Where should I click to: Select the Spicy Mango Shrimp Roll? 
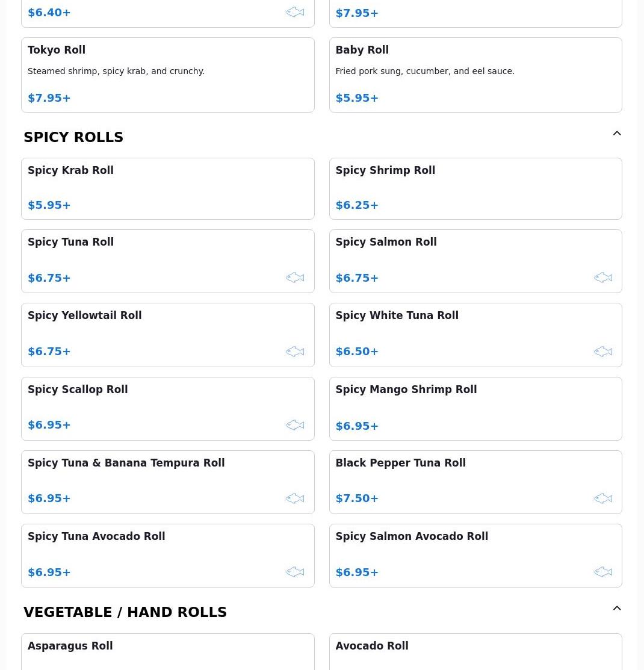pos(475,409)
